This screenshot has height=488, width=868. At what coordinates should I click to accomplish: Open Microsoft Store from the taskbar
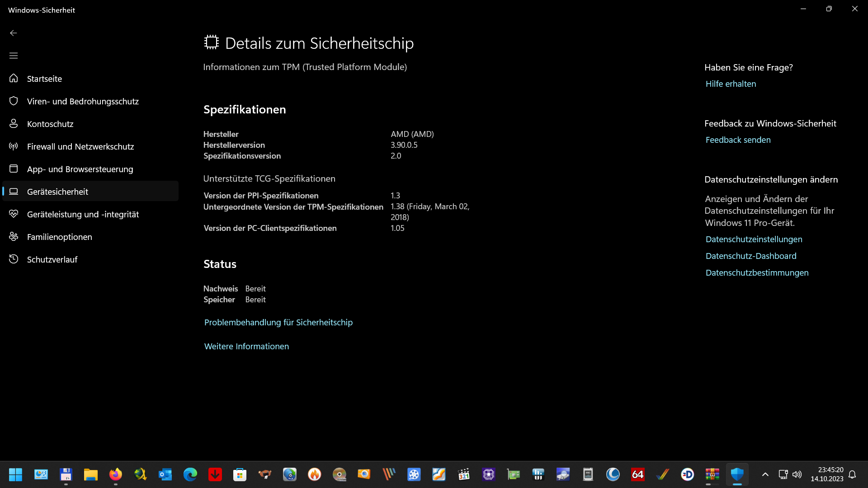pos(239,475)
